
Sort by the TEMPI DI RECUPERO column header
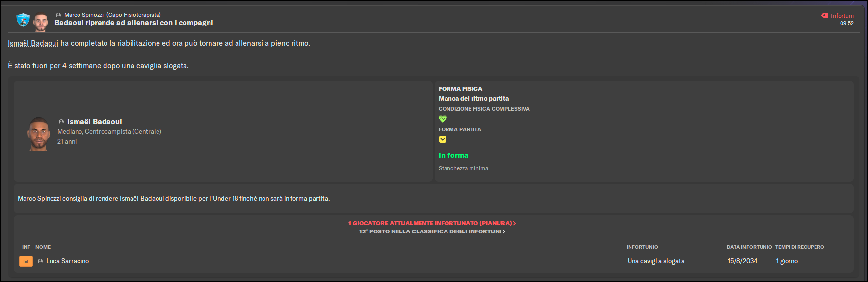[799, 247]
